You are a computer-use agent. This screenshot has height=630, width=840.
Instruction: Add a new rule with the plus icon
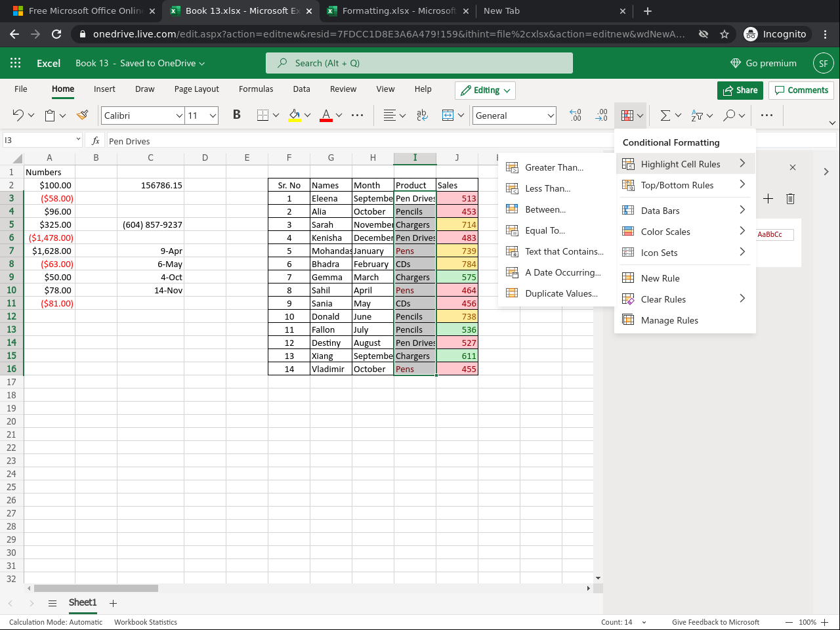point(768,198)
